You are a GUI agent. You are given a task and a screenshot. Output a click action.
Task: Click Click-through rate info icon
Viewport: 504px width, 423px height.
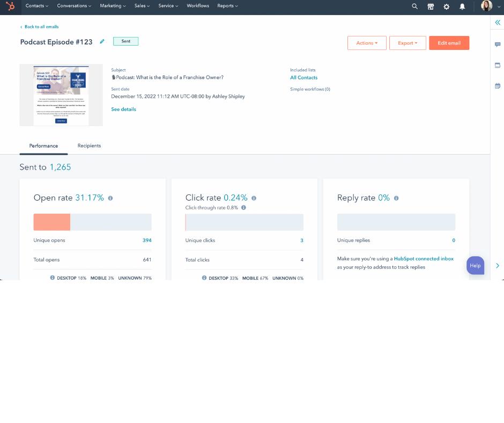243,208
